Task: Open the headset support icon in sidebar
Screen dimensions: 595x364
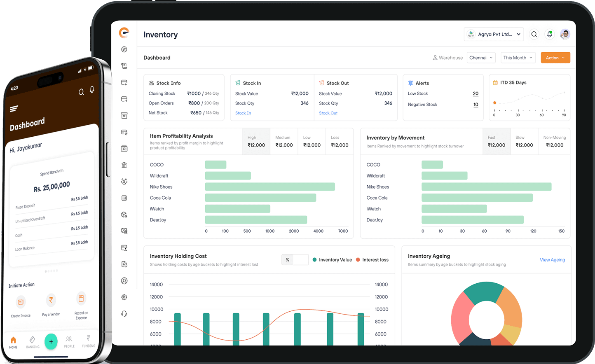Action: pos(124,313)
